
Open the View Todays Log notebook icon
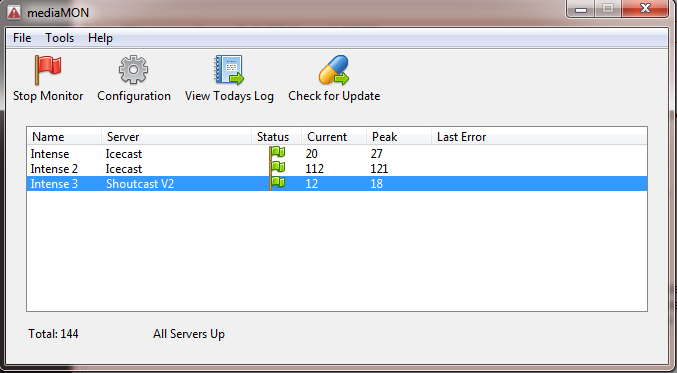click(x=229, y=70)
